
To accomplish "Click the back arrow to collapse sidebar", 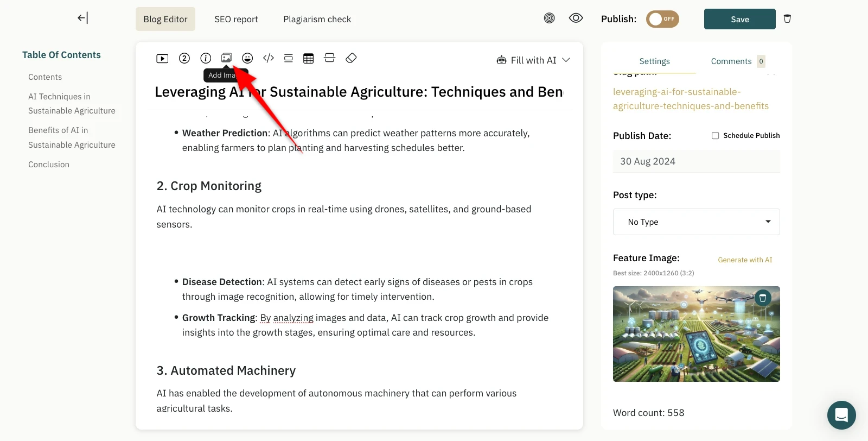I will coord(82,18).
